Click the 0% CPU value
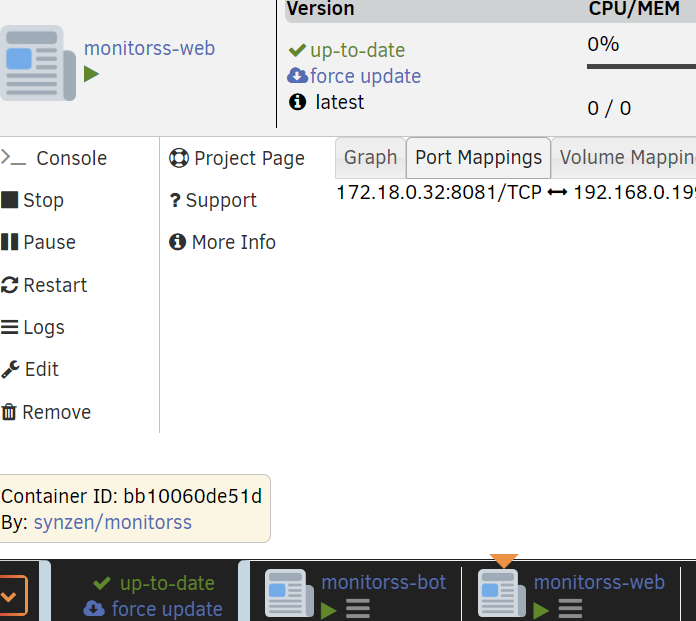Viewport: 696px width, 621px height. (603, 44)
